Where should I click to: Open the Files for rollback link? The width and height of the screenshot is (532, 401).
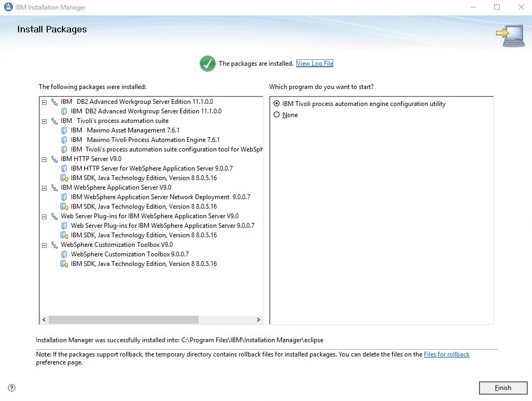[447, 354]
